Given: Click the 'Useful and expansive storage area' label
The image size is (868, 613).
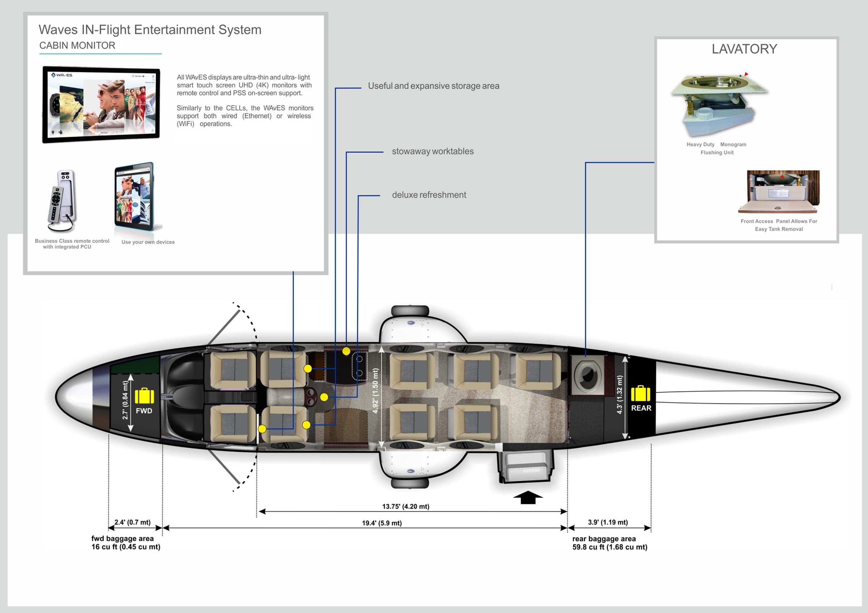Looking at the screenshot, I should [x=434, y=86].
